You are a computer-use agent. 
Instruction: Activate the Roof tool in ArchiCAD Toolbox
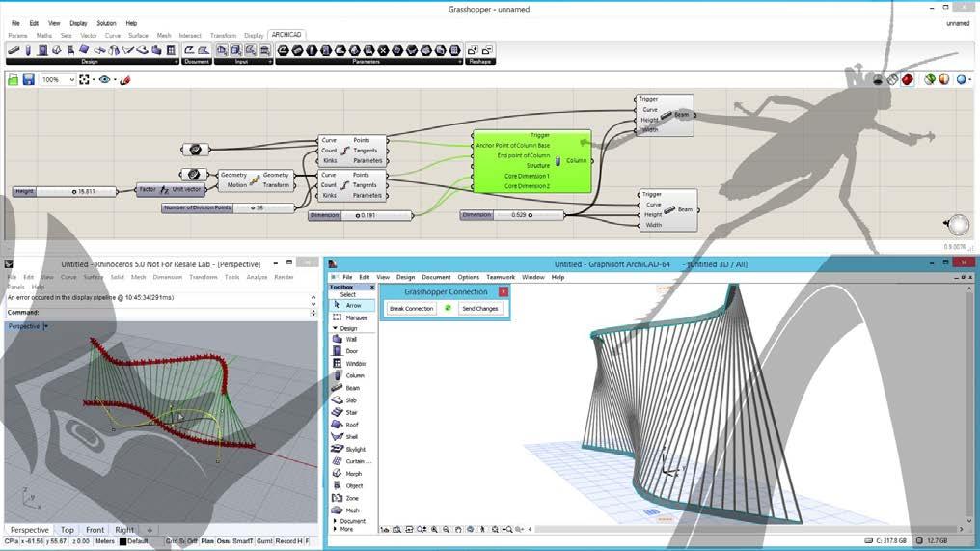point(352,425)
